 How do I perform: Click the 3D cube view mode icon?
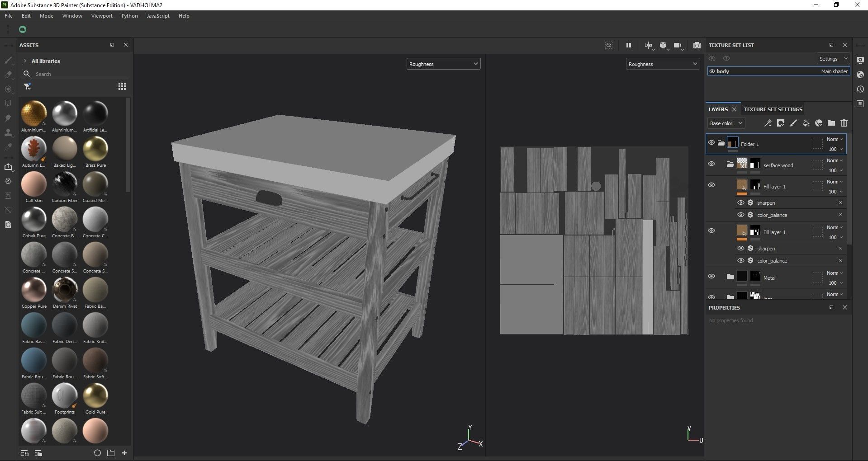[x=663, y=45]
